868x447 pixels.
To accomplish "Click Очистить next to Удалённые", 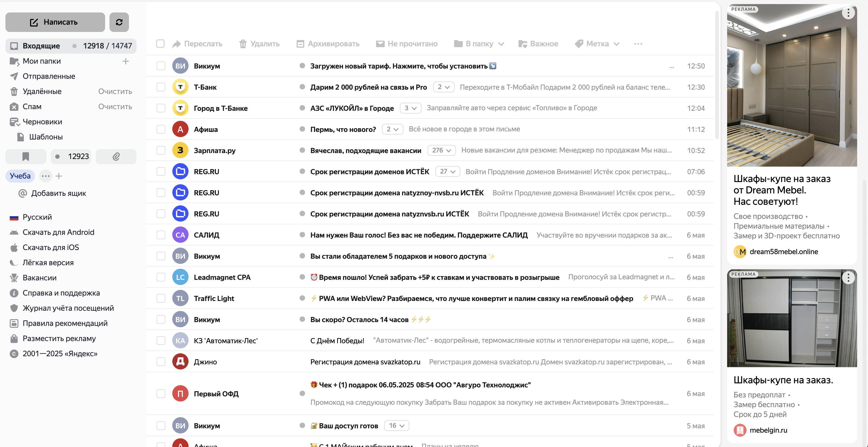I will (x=115, y=91).
